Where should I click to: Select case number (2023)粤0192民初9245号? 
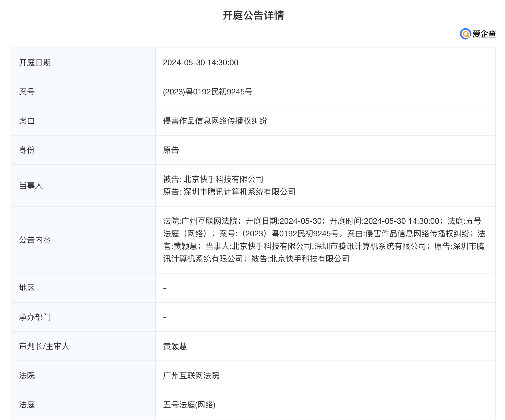coord(208,92)
